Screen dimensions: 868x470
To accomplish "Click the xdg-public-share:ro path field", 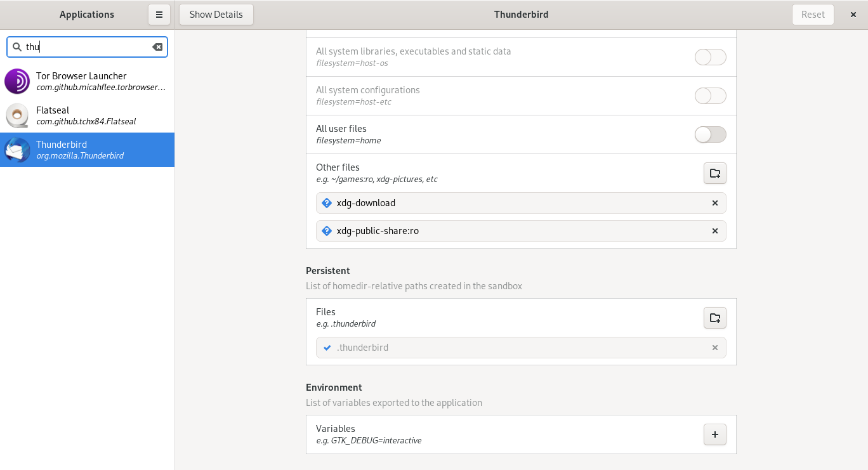I will (x=521, y=231).
